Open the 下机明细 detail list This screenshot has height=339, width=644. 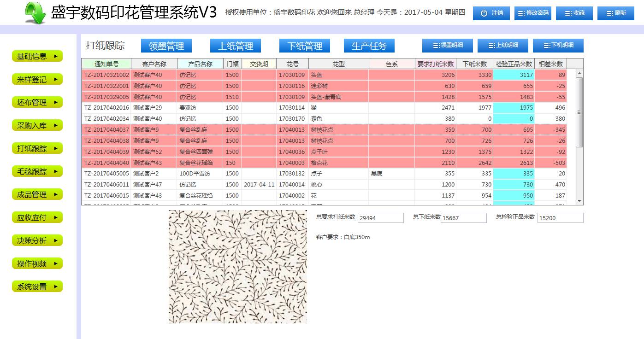coord(558,46)
